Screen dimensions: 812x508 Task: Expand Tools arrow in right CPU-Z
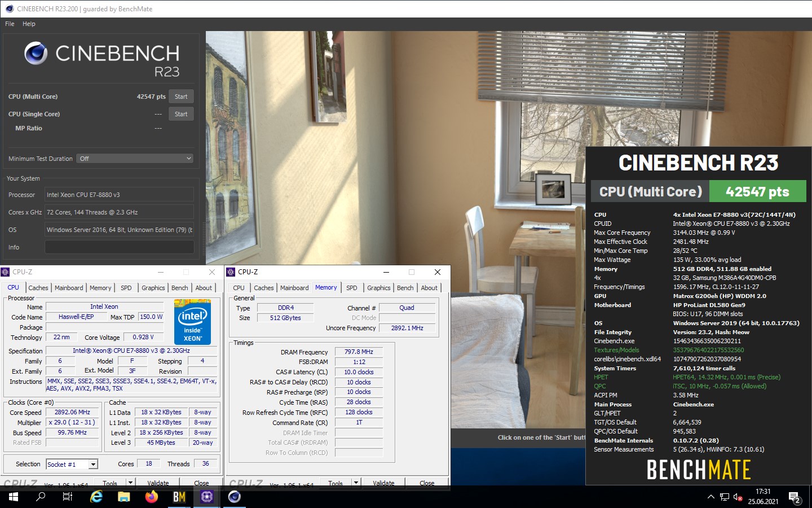click(356, 483)
